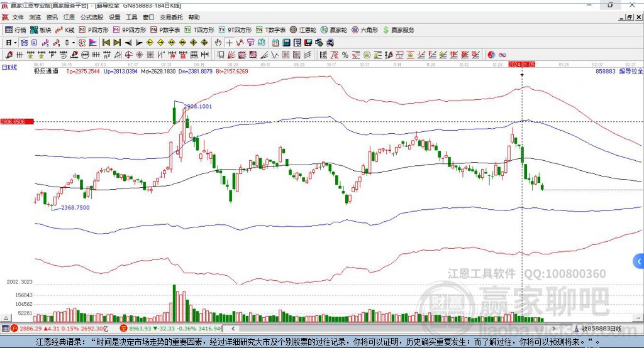The width and height of the screenshot is (644, 348).
Task: Switch to the K线 candlestick chart
Action: [65, 30]
